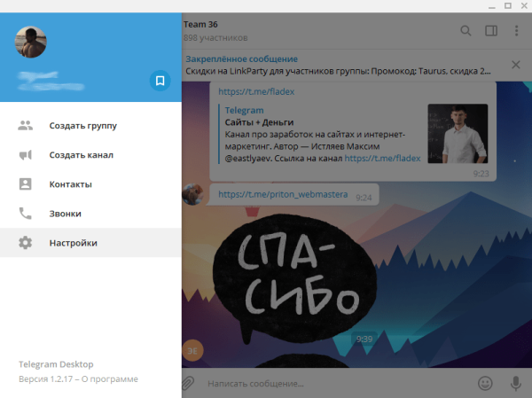This screenshot has height=398, width=532.
Task: Open the pinned message Закреплённое сообщение
Action: (x=337, y=65)
